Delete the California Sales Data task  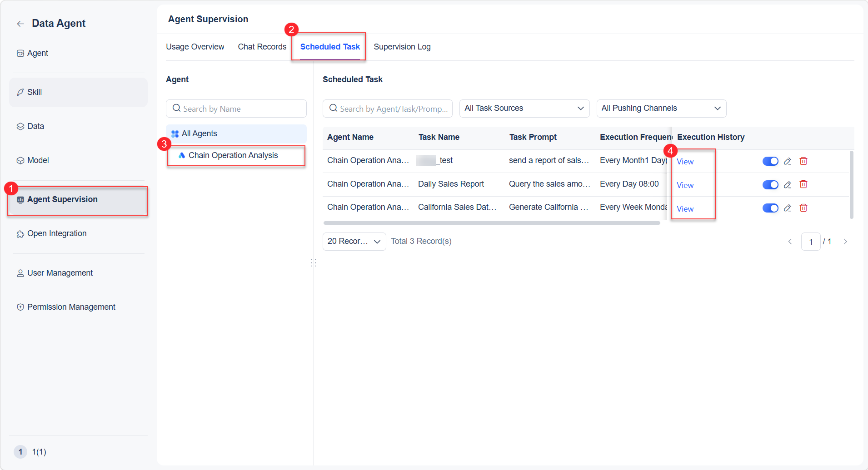click(803, 208)
